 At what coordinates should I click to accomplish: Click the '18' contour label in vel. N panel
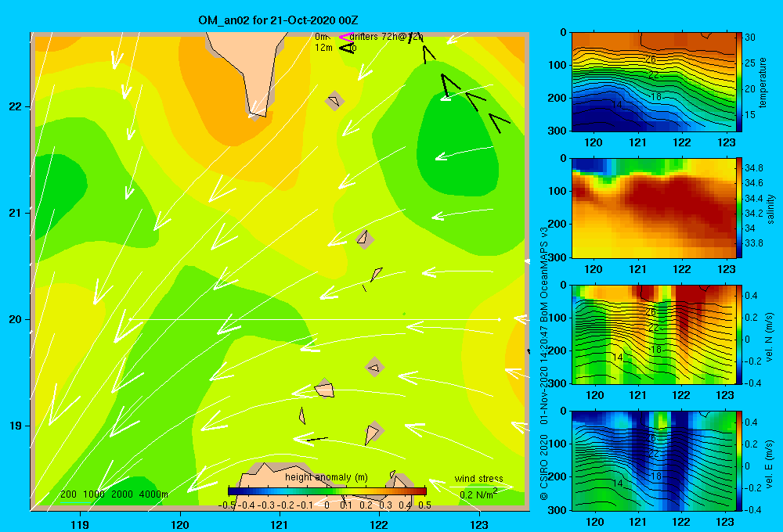656,350
